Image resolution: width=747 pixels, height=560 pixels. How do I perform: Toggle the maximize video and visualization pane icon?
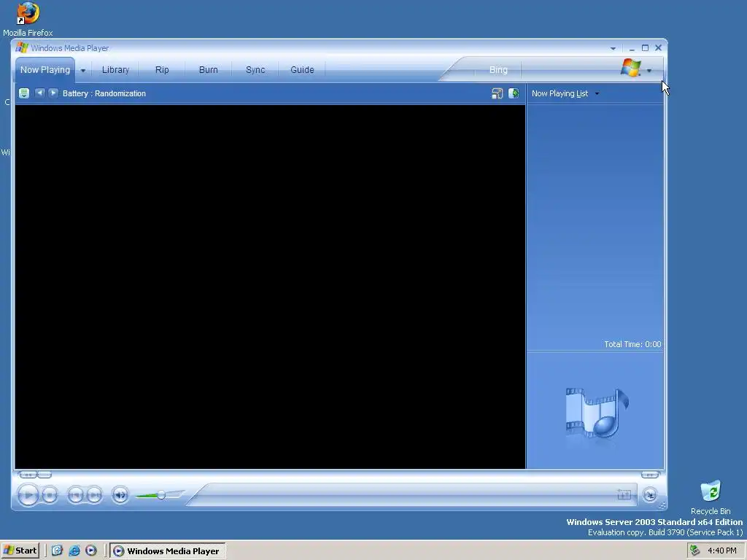pyautogui.click(x=497, y=93)
